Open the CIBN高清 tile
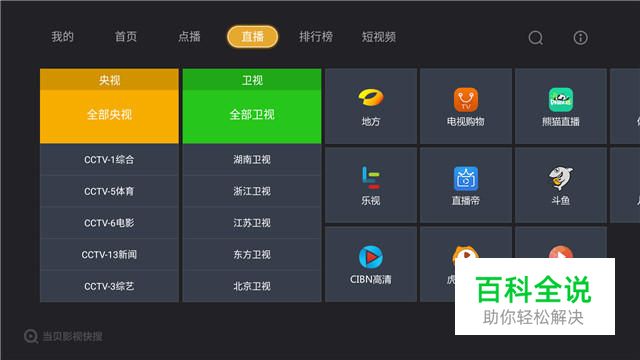 click(371, 264)
